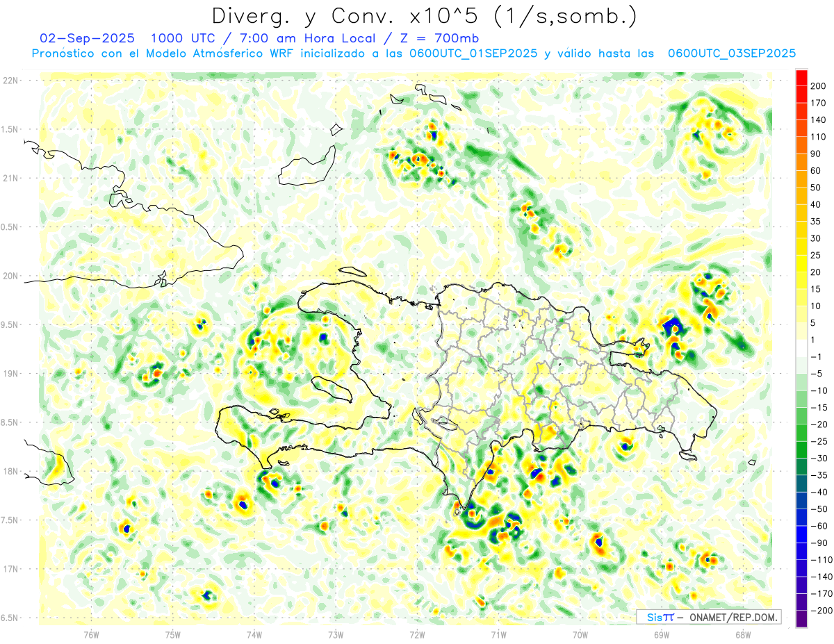Click the '68W' longitude label
834x644 pixels.
[x=743, y=634]
